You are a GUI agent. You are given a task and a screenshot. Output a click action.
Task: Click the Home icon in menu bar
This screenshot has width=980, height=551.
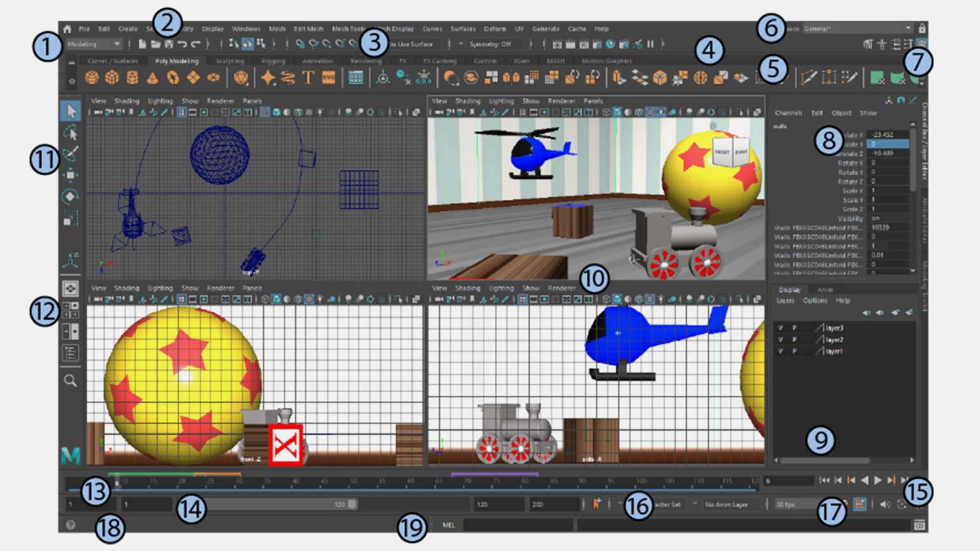pyautogui.click(x=67, y=29)
